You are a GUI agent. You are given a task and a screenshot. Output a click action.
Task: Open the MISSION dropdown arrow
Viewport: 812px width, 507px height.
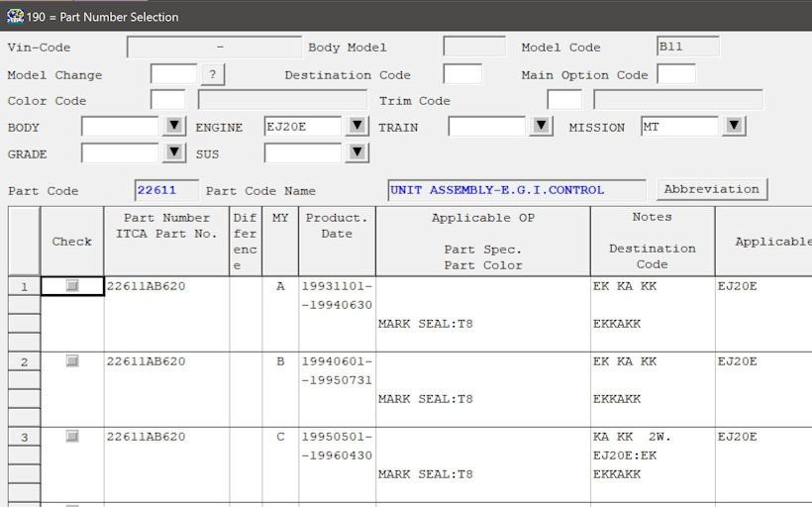(734, 126)
